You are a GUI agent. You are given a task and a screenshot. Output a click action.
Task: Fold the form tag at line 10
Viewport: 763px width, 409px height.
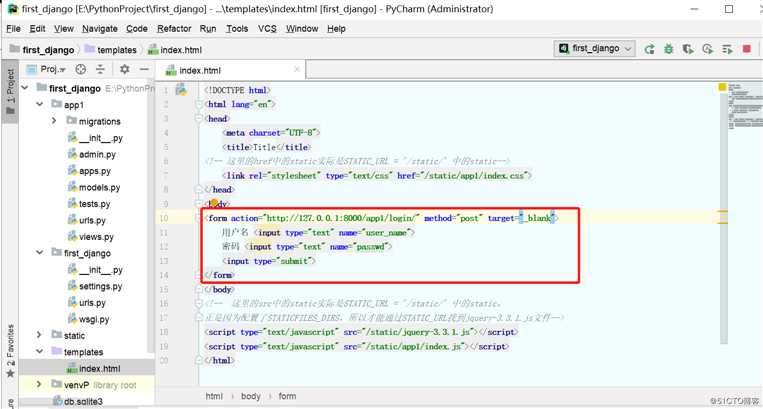(199, 218)
